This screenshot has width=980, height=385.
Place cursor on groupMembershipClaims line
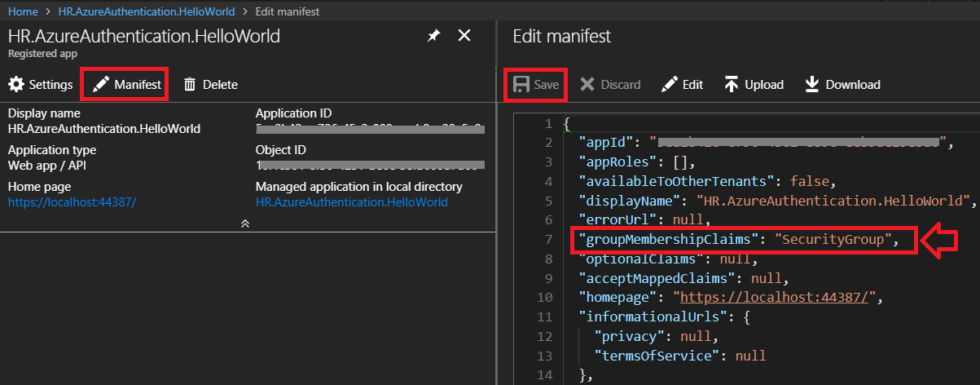tap(737, 240)
